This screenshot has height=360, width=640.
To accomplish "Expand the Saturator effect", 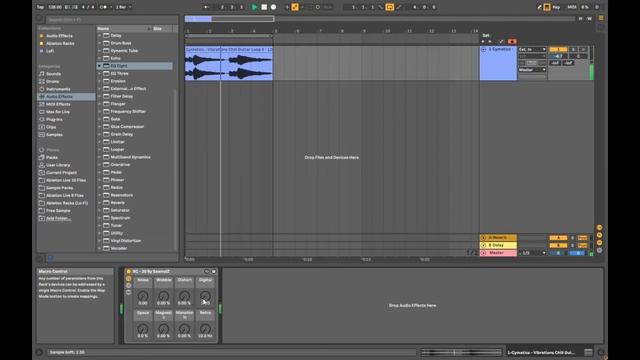I will [99, 210].
